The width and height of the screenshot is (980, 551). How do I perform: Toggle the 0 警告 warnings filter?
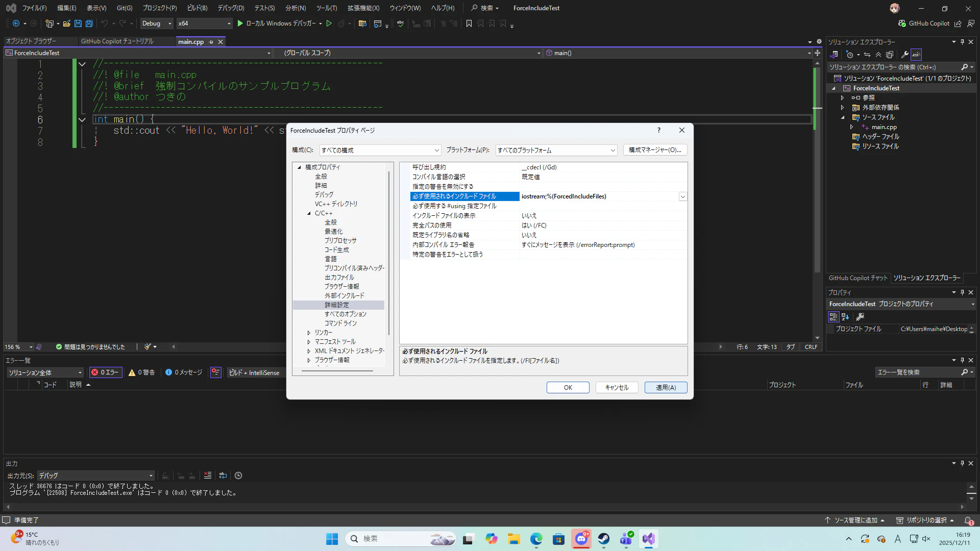coord(142,372)
